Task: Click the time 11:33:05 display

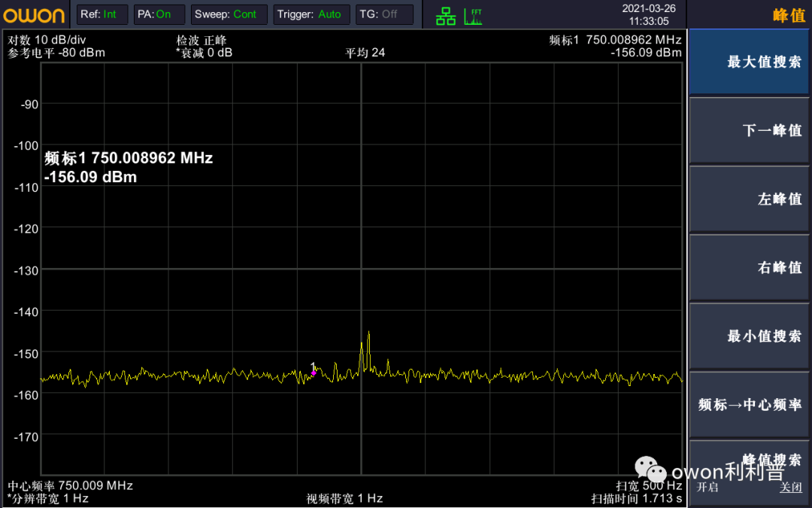Action: click(x=649, y=21)
